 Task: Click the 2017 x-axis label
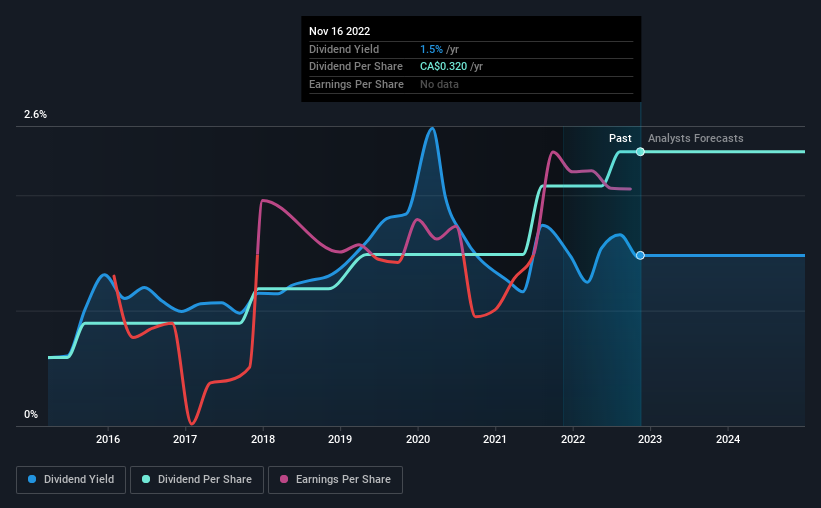pos(185,439)
